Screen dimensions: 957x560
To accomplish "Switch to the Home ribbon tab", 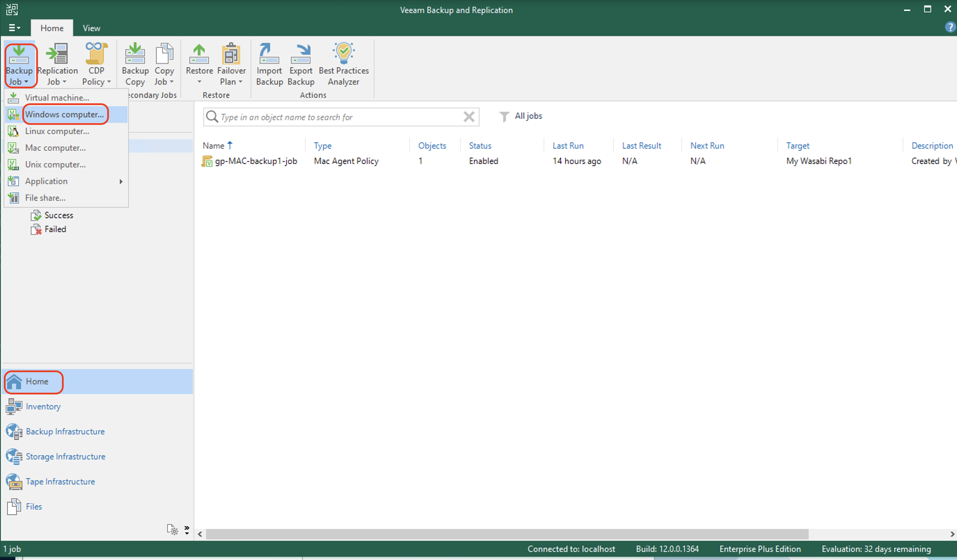I will [x=52, y=28].
